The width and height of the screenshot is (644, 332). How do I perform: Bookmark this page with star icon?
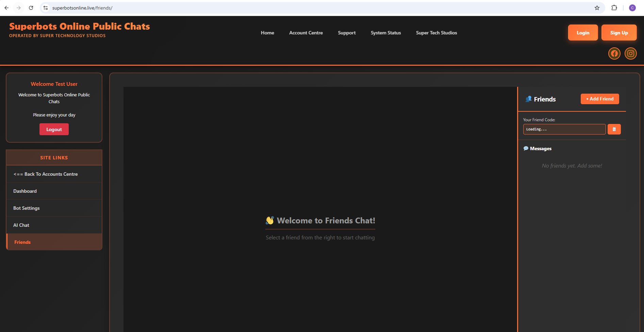click(597, 8)
